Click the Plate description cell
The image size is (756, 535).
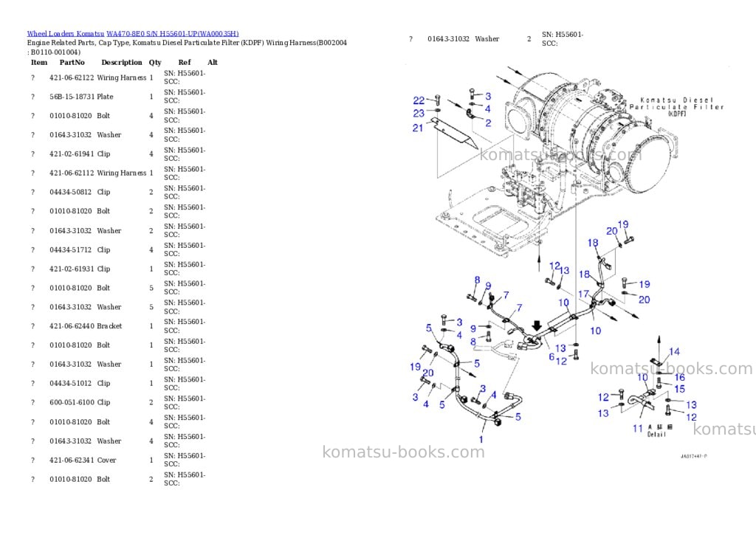pyautogui.click(x=105, y=97)
